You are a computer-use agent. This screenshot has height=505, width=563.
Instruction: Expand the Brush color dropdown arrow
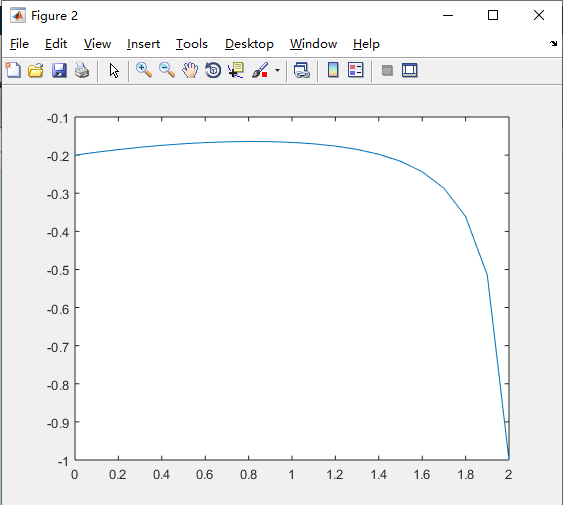point(277,70)
